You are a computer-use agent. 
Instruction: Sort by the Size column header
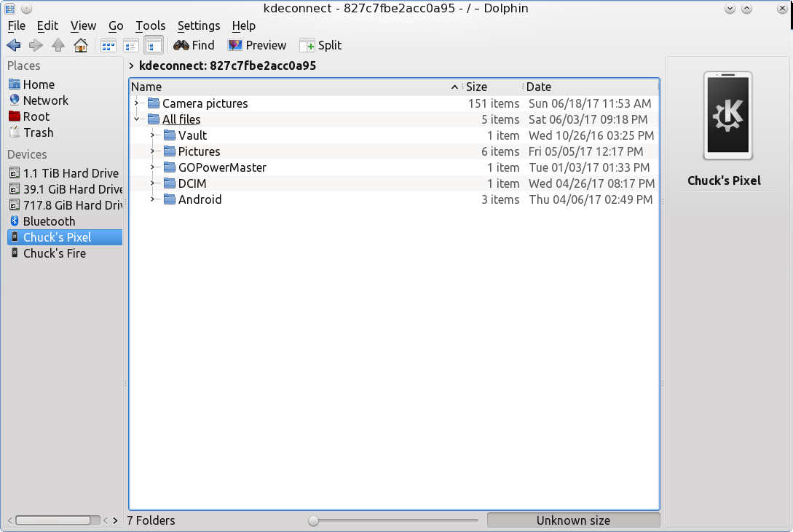click(x=492, y=87)
